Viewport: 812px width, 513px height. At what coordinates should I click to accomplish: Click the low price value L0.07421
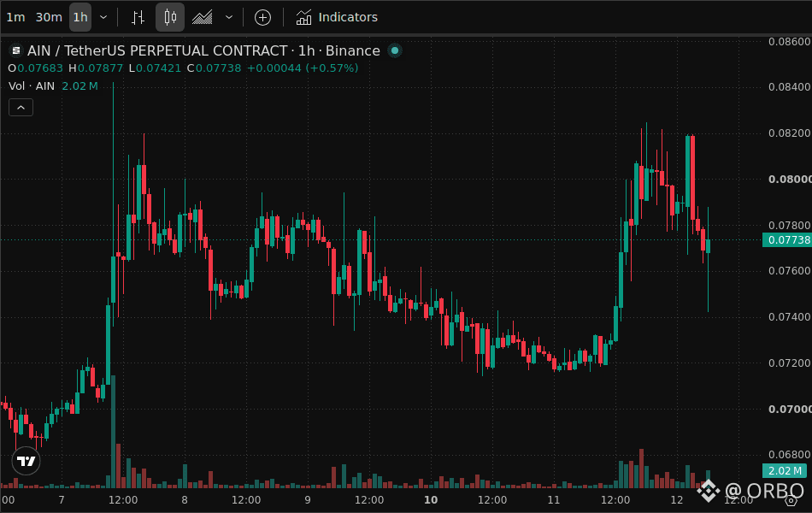point(155,68)
